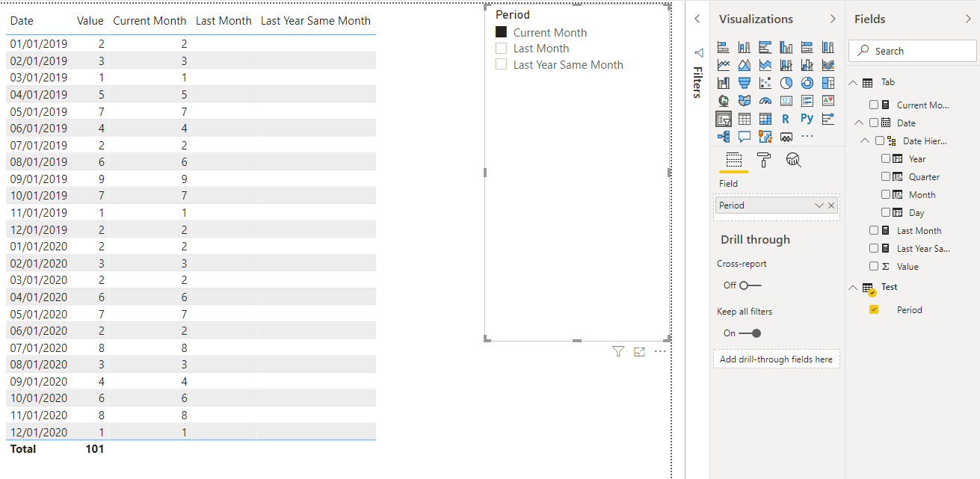Toggle the Cross-report switch

751,285
